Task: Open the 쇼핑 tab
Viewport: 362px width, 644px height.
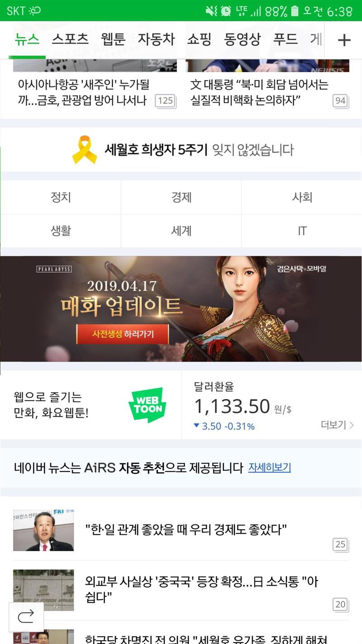Action: point(199,39)
